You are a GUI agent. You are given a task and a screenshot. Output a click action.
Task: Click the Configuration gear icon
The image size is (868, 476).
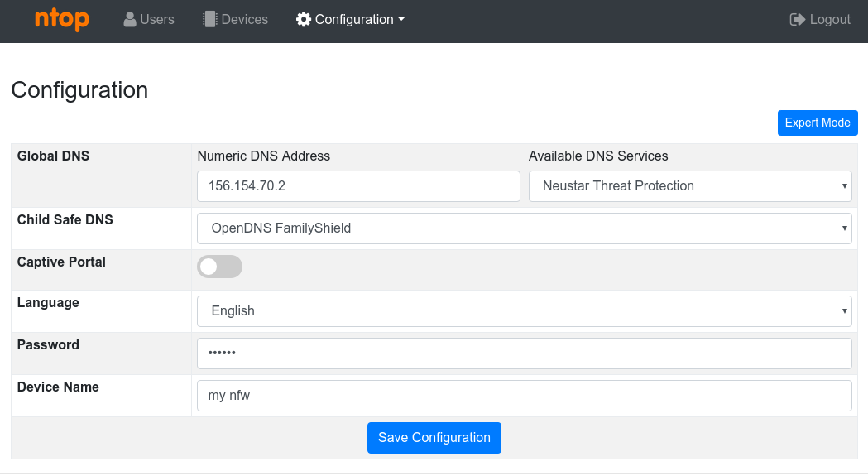[304, 19]
